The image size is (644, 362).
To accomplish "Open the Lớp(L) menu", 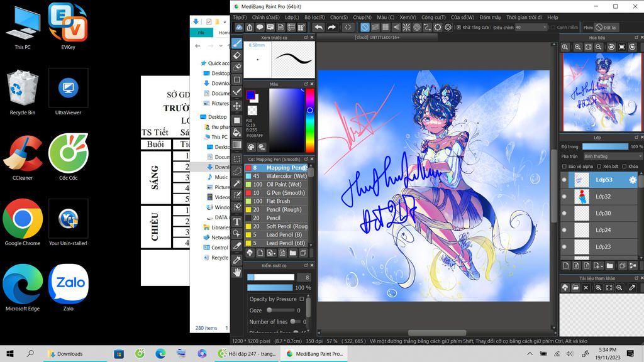I will tap(292, 17).
